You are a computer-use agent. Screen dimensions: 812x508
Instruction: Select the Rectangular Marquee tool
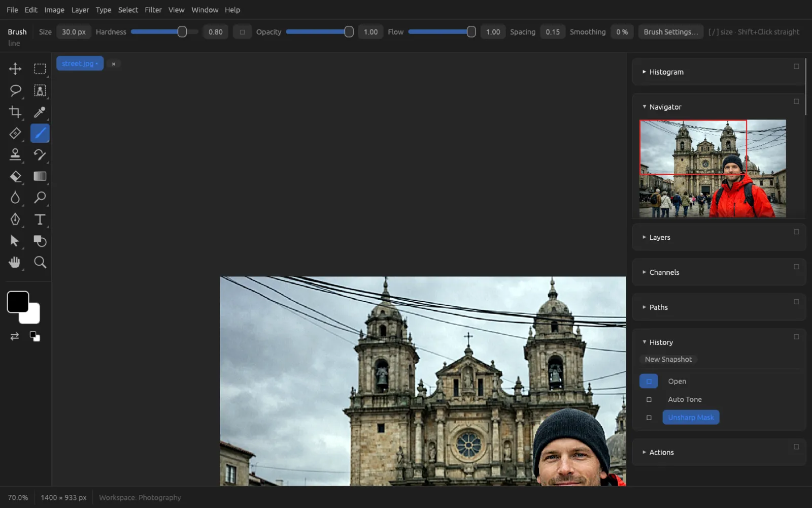(40, 69)
